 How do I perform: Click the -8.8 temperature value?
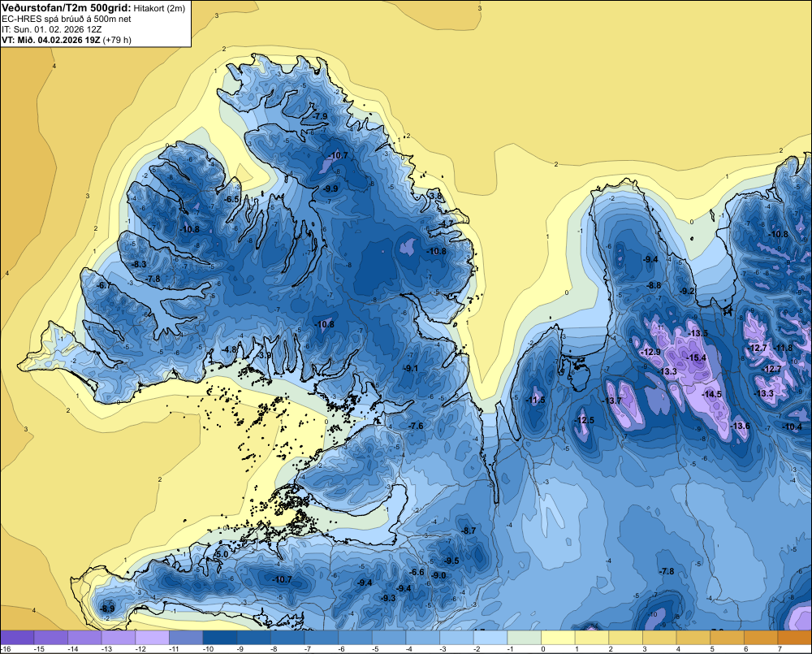pos(654,285)
